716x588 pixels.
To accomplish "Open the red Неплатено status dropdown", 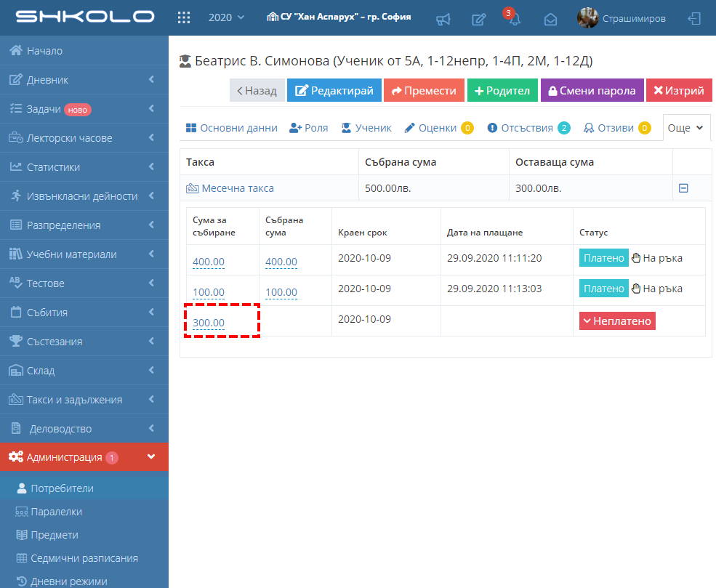I will coord(617,321).
